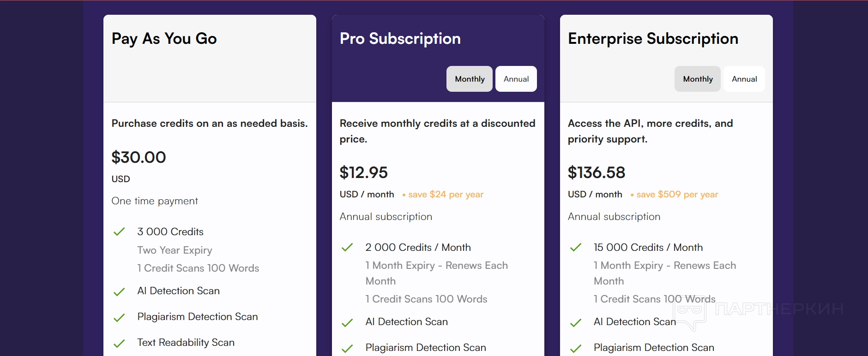The image size is (868, 356).
Task: Click the save $24 per year label
Action: pos(446,194)
